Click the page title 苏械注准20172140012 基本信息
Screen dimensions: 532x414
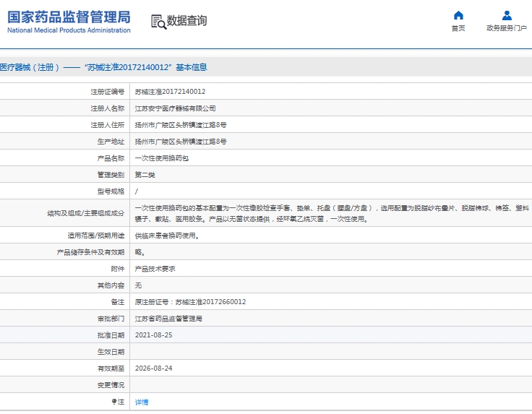tap(103, 67)
